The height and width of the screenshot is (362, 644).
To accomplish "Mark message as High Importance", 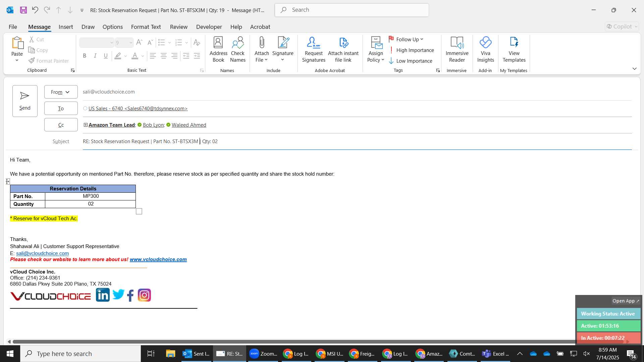I will point(411,50).
